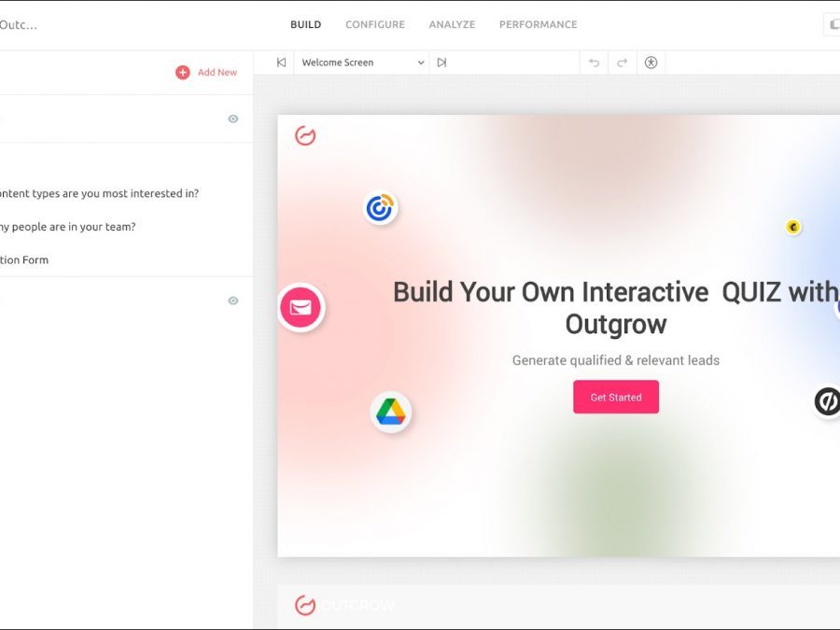
Task: Flip the toggle switch at top right
Action: click(x=832, y=24)
